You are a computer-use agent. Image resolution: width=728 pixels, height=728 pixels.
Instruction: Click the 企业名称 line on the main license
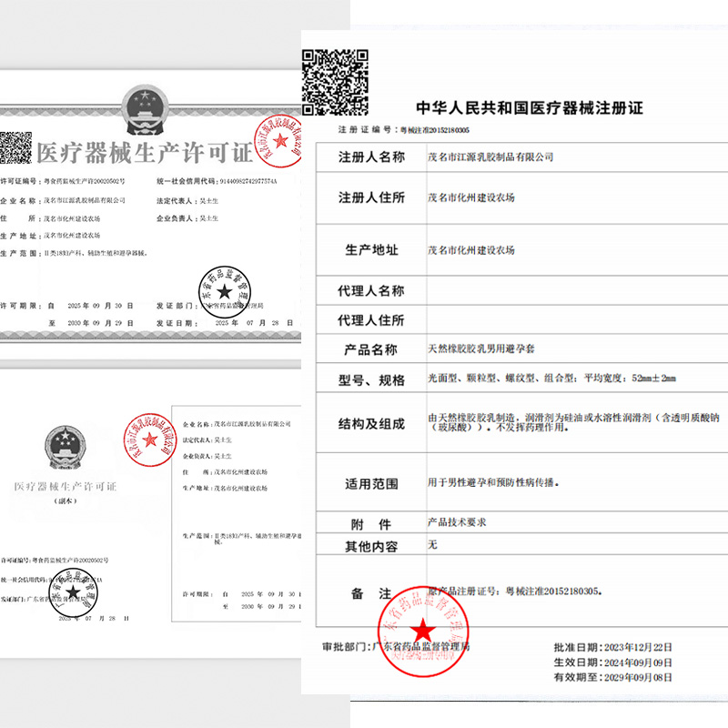pos(62,200)
